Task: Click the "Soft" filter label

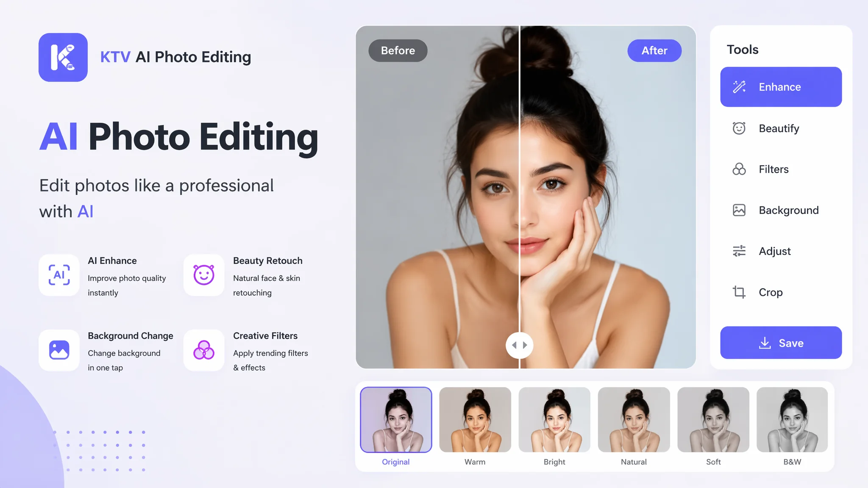Action: coord(713,462)
